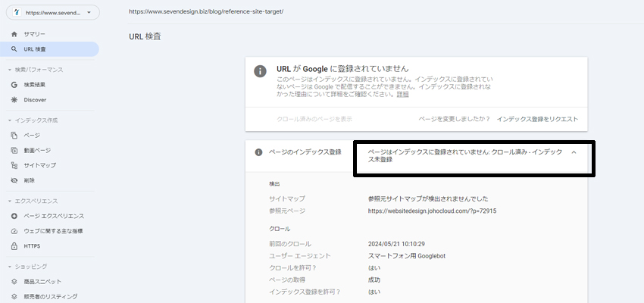Click the ページを変更しましたか？ text
The width and height of the screenshot is (644, 303).
[455, 119]
